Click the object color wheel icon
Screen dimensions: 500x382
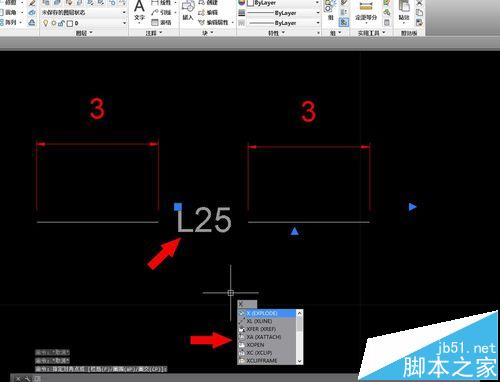click(x=241, y=3)
